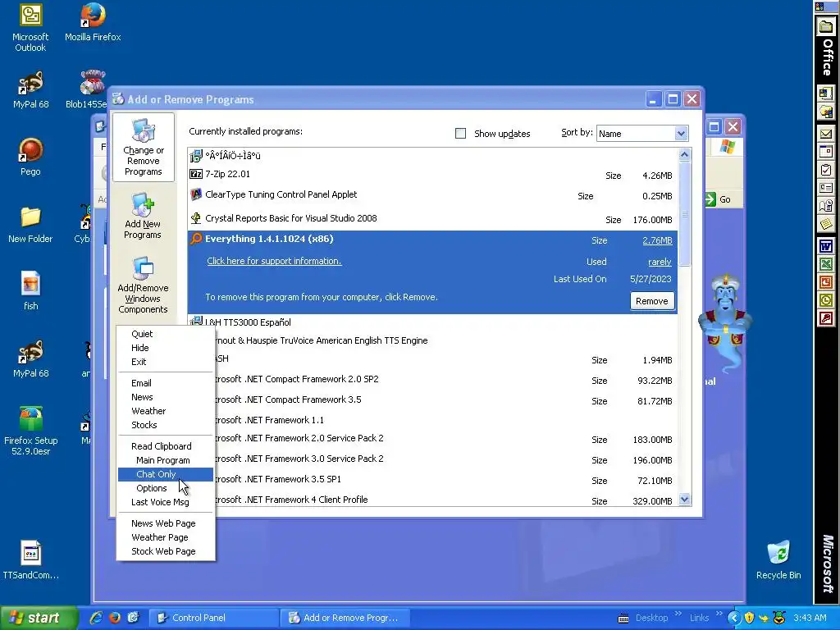Image resolution: width=840 pixels, height=630 pixels.
Task: Click here for support information link
Action: pyautogui.click(x=274, y=261)
